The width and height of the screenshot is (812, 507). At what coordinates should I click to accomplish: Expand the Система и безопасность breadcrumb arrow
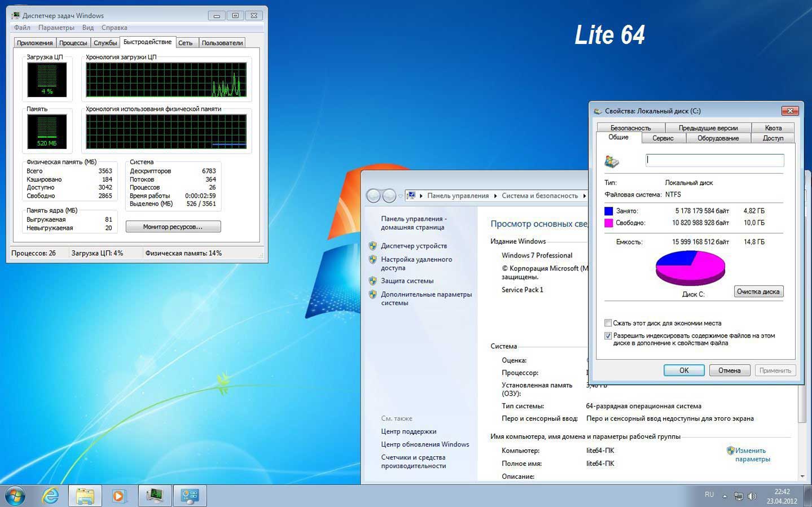[584, 196]
